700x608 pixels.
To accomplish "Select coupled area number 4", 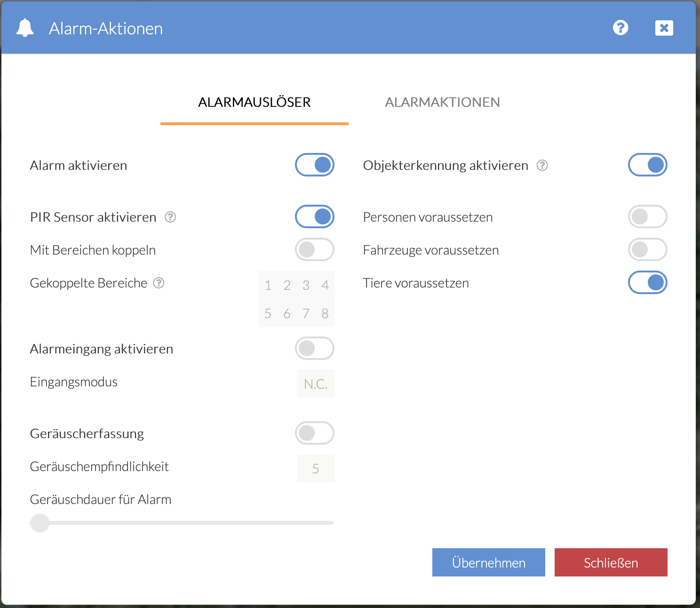I will click(x=325, y=285).
